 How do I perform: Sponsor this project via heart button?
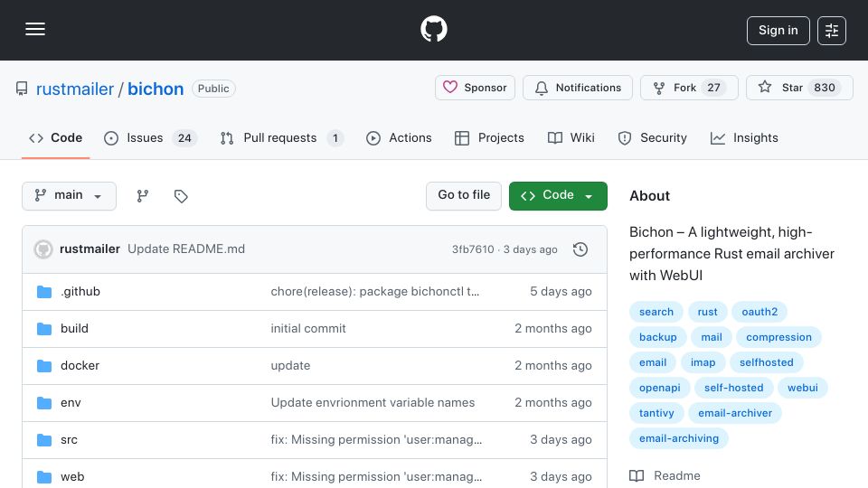click(x=475, y=88)
